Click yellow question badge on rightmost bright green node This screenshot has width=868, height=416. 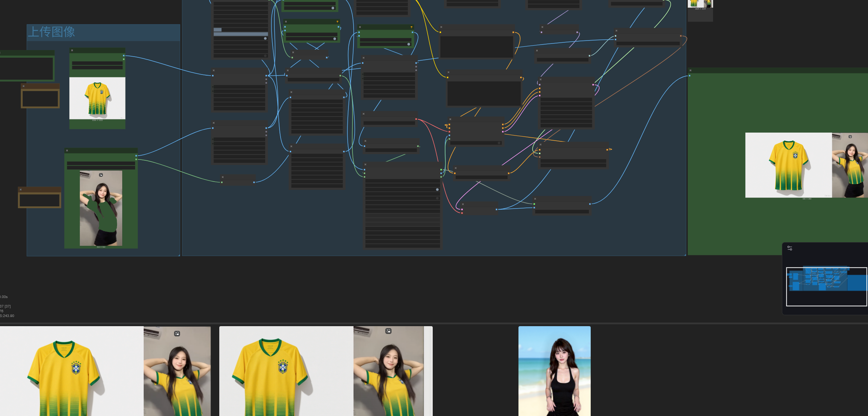tap(412, 27)
